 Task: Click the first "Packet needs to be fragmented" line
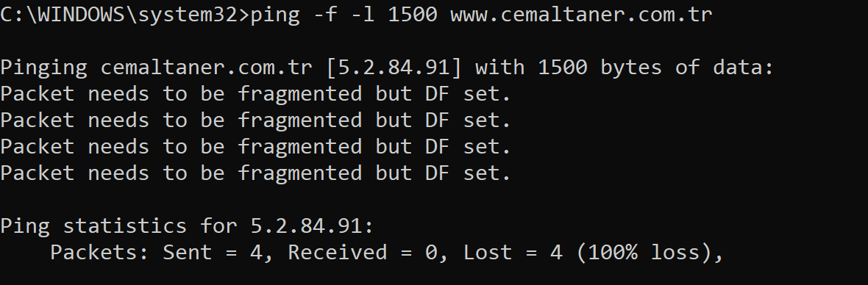(255, 95)
